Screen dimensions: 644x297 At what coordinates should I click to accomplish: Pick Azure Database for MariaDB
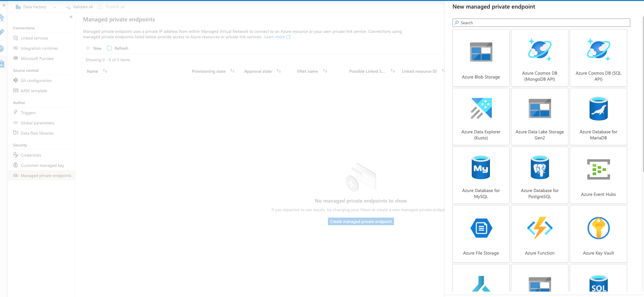tap(598, 116)
